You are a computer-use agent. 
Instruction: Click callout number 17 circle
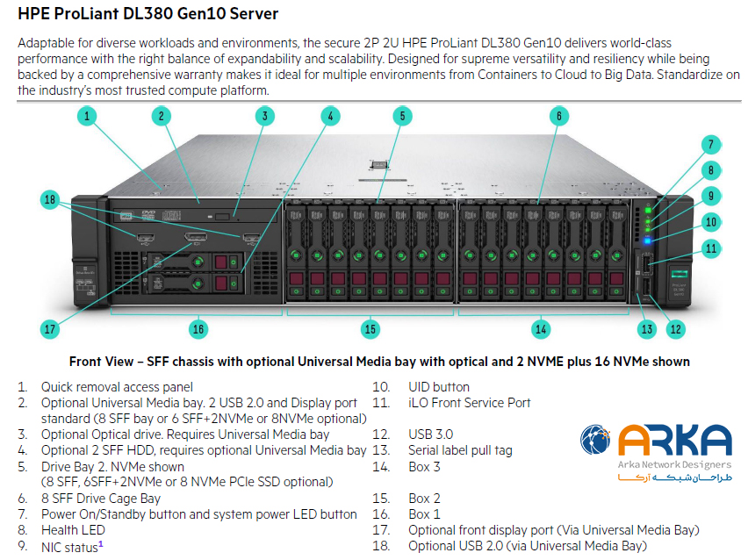coord(51,329)
